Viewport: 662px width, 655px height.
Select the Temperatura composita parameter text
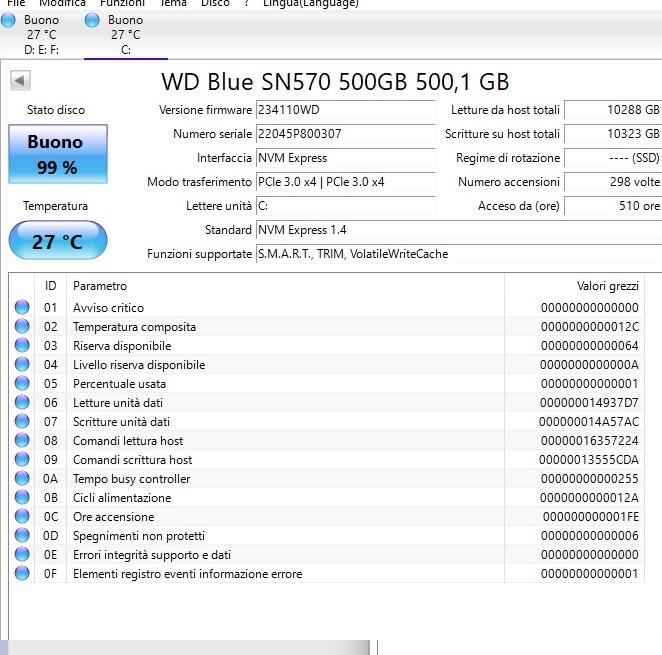[134, 327]
